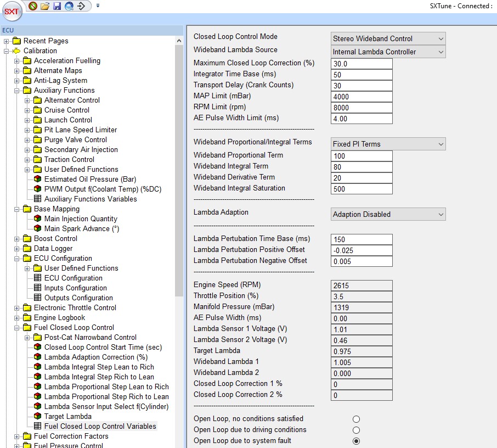
Task: Open Closed Loop Control Mode dropdown
Action: (x=388, y=38)
